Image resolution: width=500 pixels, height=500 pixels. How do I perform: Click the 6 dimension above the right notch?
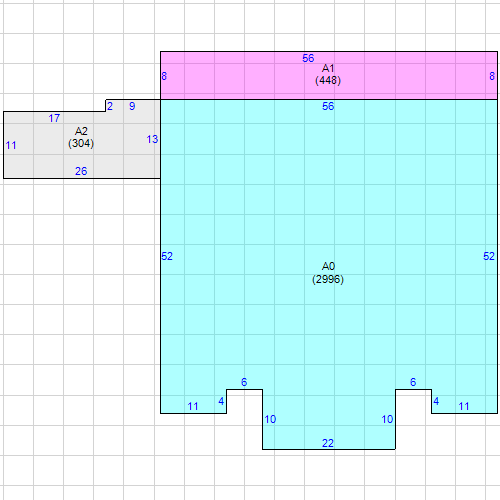tap(413, 382)
